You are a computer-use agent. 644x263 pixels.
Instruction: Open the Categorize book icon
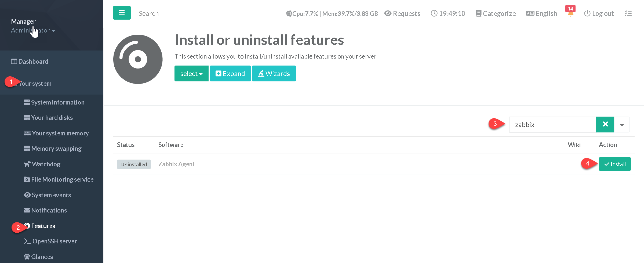pyautogui.click(x=478, y=13)
